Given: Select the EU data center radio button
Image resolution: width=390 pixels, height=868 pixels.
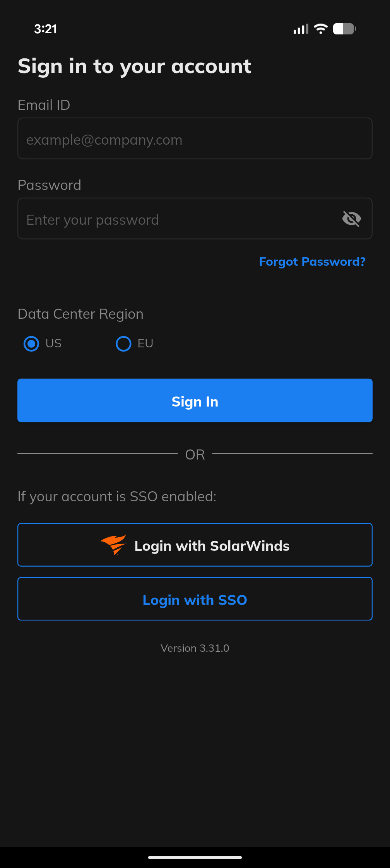Looking at the screenshot, I should point(123,343).
